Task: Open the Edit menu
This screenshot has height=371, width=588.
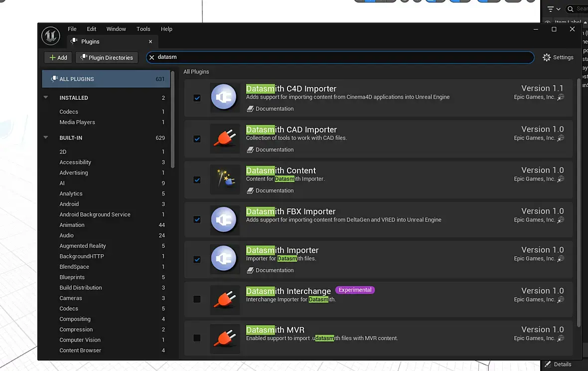Action: pos(92,29)
